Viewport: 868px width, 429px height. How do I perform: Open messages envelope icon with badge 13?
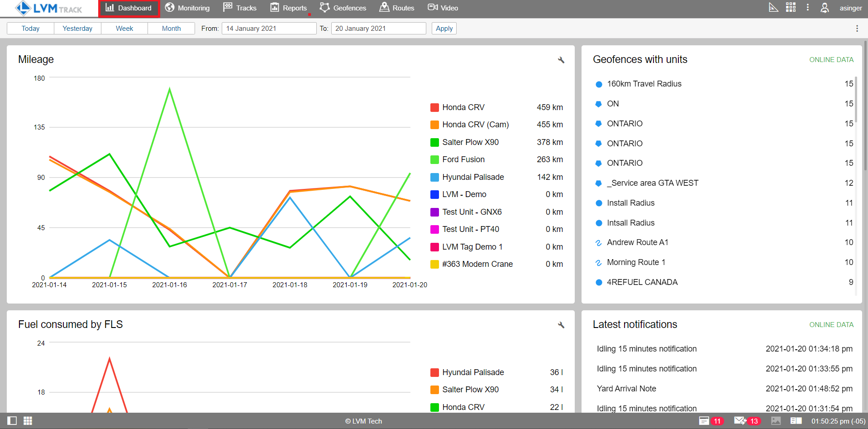pyautogui.click(x=740, y=421)
